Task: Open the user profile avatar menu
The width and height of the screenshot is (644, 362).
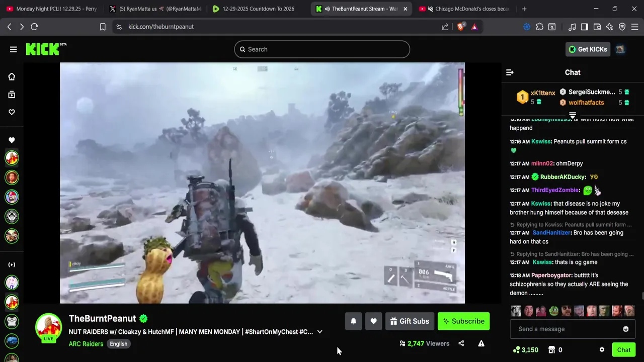Action: (x=620, y=49)
